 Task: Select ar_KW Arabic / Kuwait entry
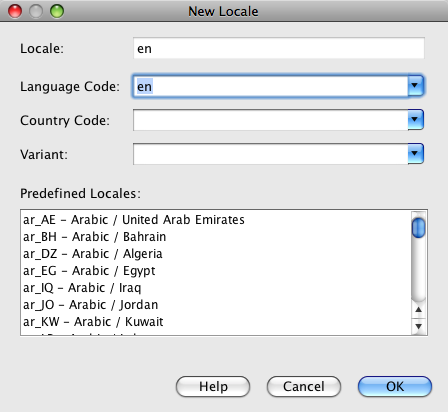(x=217, y=322)
